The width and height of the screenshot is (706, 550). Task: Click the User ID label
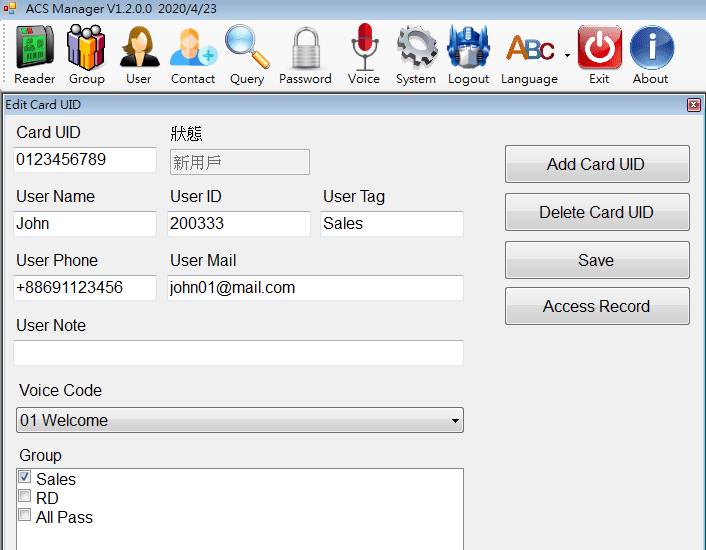tap(196, 197)
